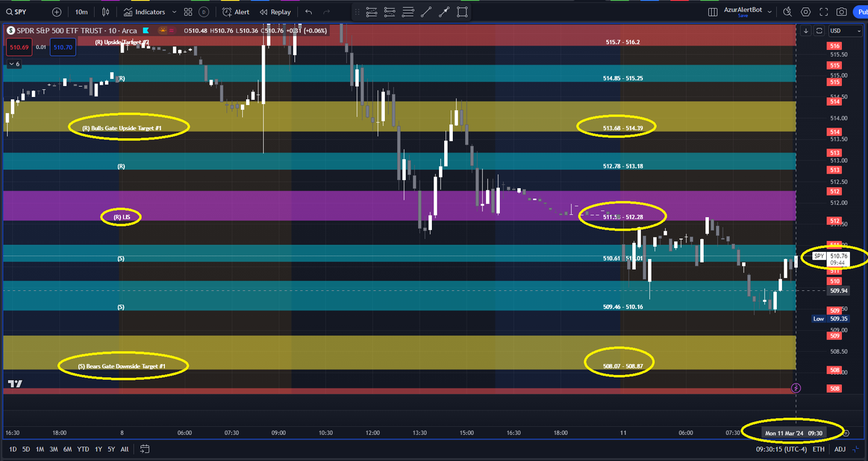Click the (R) Bulls Gate Upside Target #1 label
Viewport: 868px width, 461px height.
[122, 128]
